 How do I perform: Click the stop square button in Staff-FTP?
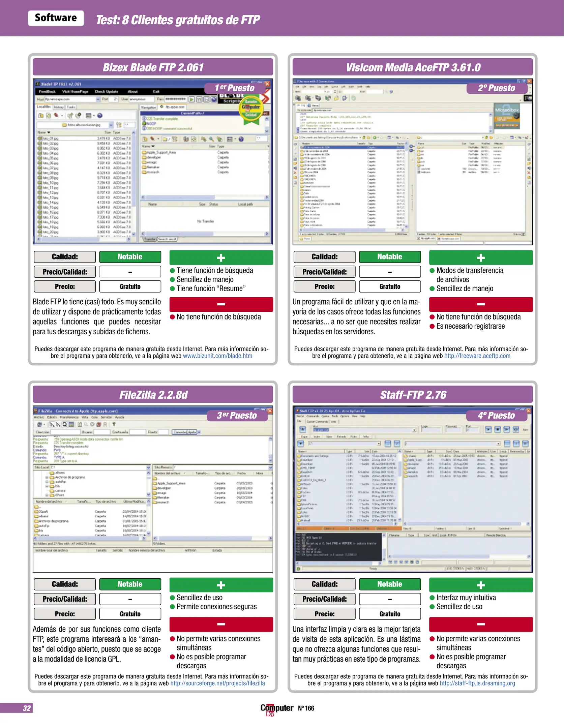coord(497,429)
